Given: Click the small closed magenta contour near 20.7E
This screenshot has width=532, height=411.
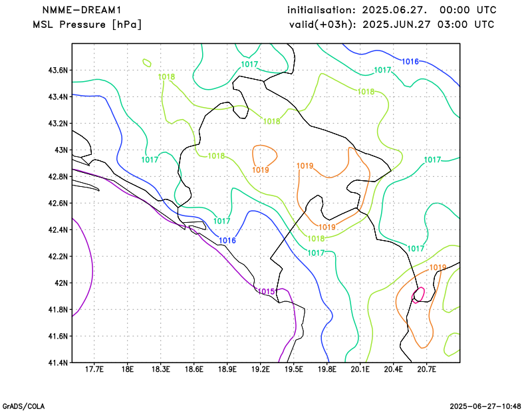Looking at the screenshot, I should tap(418, 295).
